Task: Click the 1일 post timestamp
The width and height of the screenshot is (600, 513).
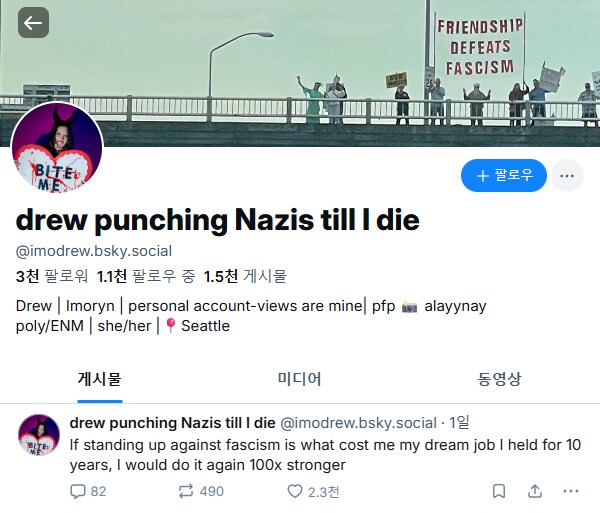Action: tap(458, 422)
